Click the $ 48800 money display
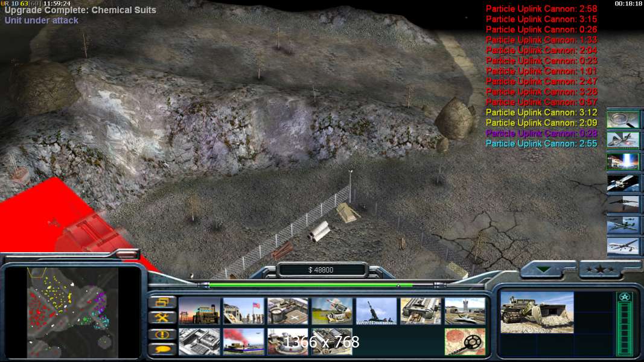This screenshot has height=362, width=644. click(x=321, y=270)
